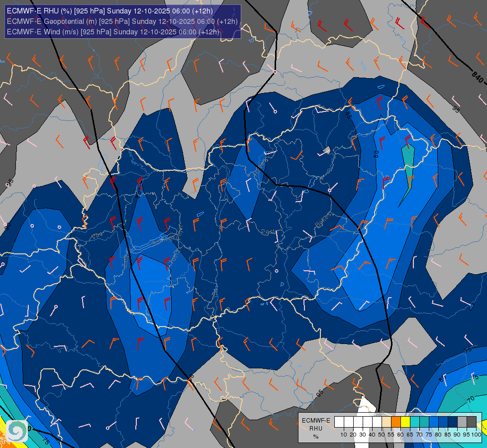Viewport: 487px width, 448px height.
Task: Click the swirl logo icon in the corner
Action: tap(17, 431)
